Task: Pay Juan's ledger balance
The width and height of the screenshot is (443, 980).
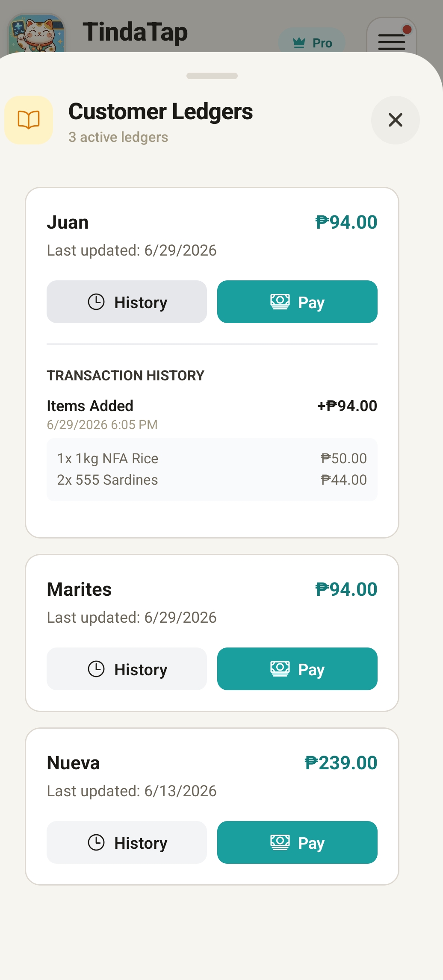Action: point(297,302)
